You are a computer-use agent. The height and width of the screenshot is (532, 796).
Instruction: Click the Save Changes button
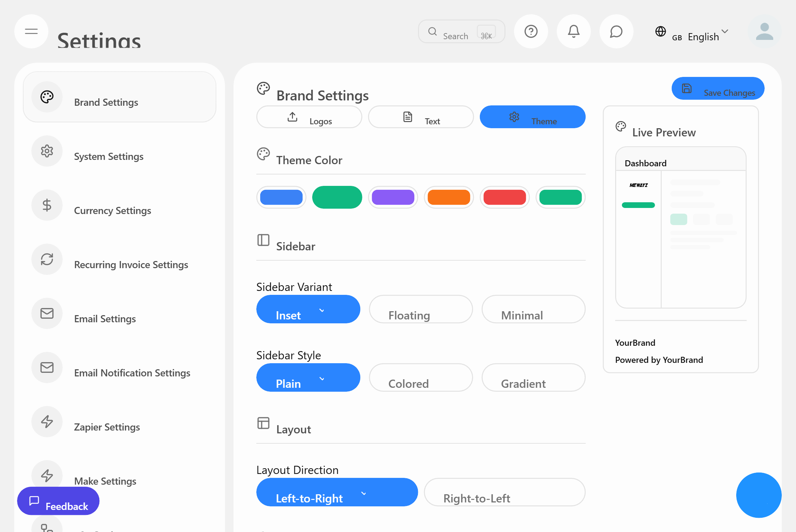(x=718, y=88)
